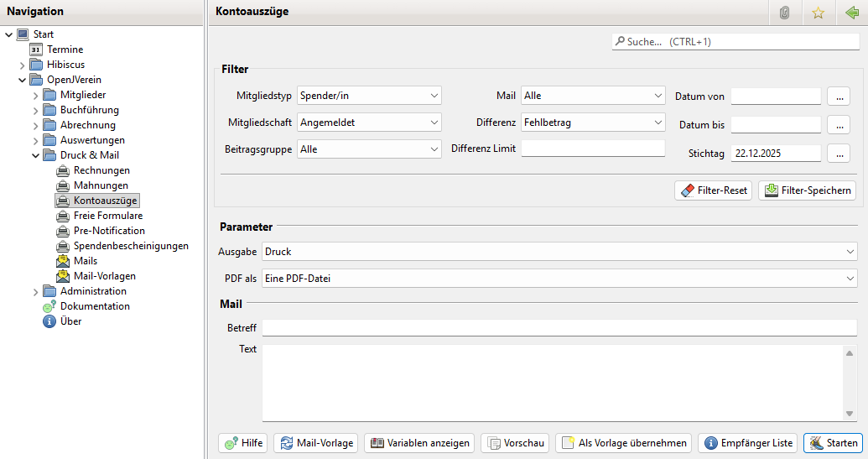Click the Filter-Reset button

coord(713,190)
